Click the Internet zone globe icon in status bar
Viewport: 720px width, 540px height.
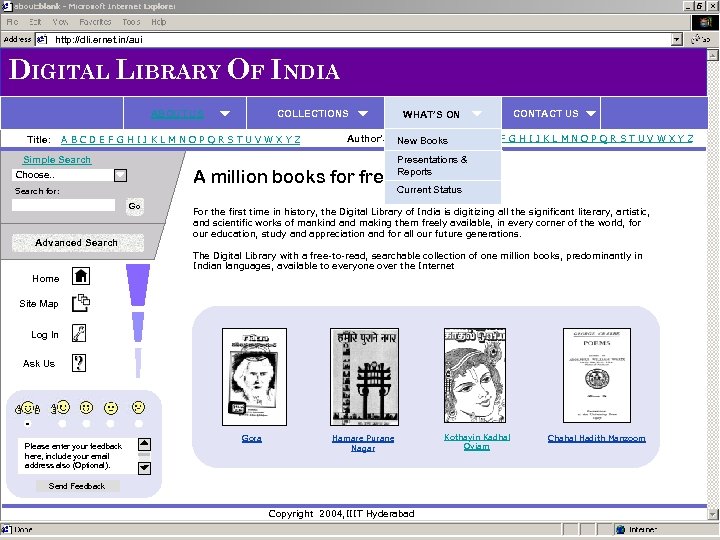(621, 529)
